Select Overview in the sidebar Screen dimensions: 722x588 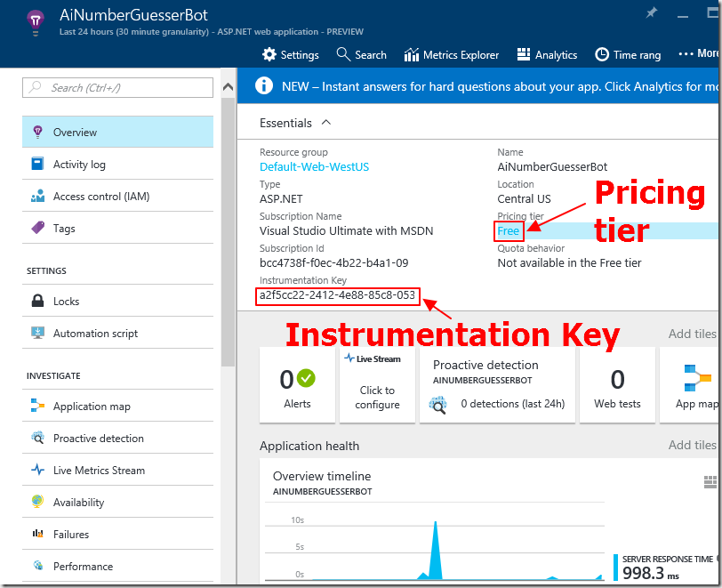point(117,133)
